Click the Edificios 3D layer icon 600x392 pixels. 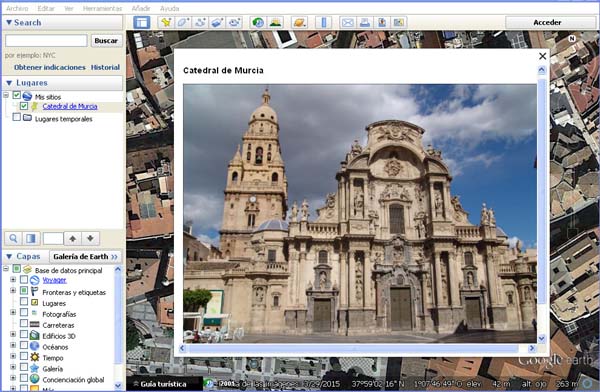[35, 336]
